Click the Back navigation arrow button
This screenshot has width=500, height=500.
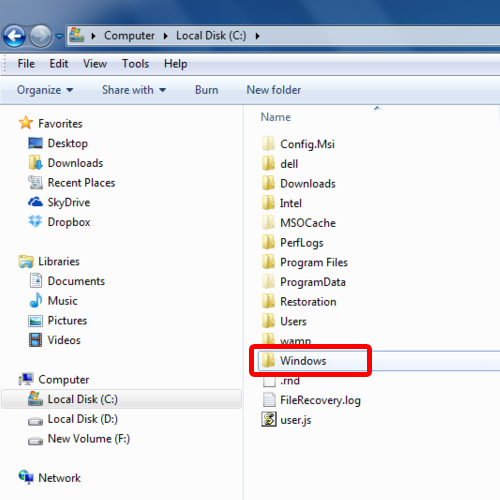[x=14, y=36]
